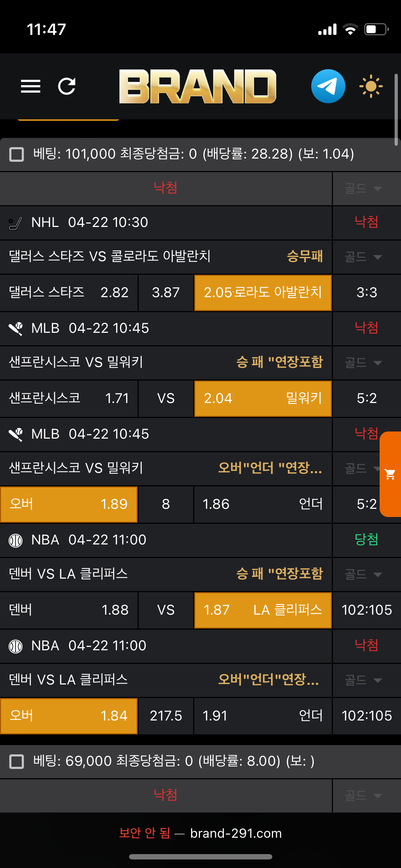Check the 101,000 bet slip checkbox
This screenshot has width=401, height=868.
(16, 155)
